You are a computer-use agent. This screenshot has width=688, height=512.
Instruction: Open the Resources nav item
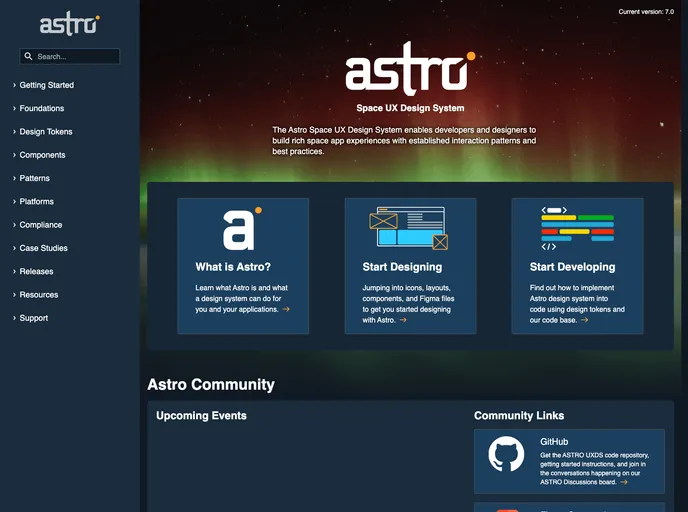[x=39, y=294]
